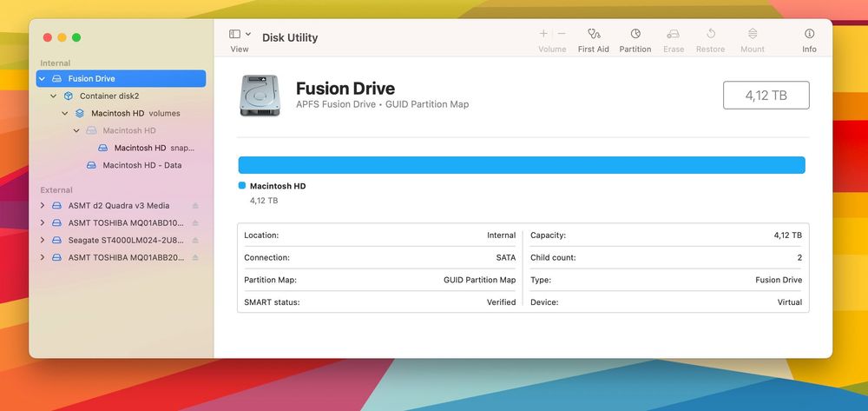Eject the Seagate ST4000LM024 drive
Screen dimensions: 868x411
194,241
